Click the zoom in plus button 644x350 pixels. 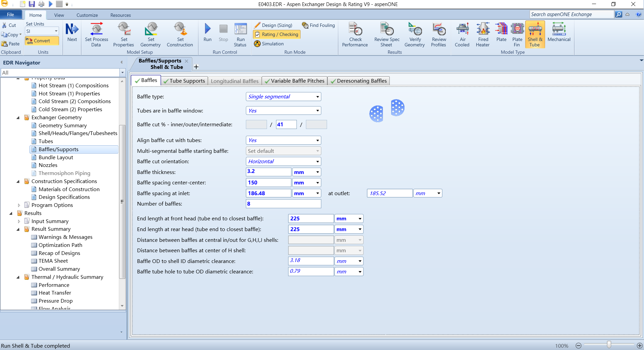pyautogui.click(x=640, y=346)
